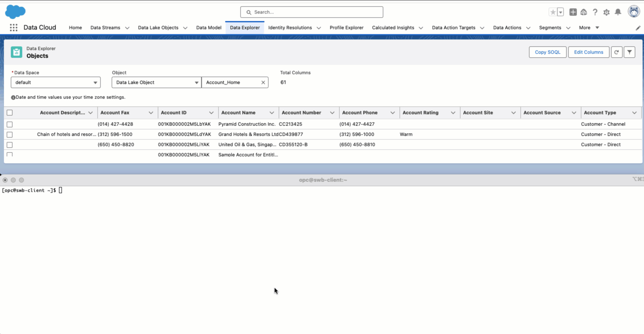Click Customer - Channel account type cell
Viewport: 644px width, 334px height.
[603, 124]
